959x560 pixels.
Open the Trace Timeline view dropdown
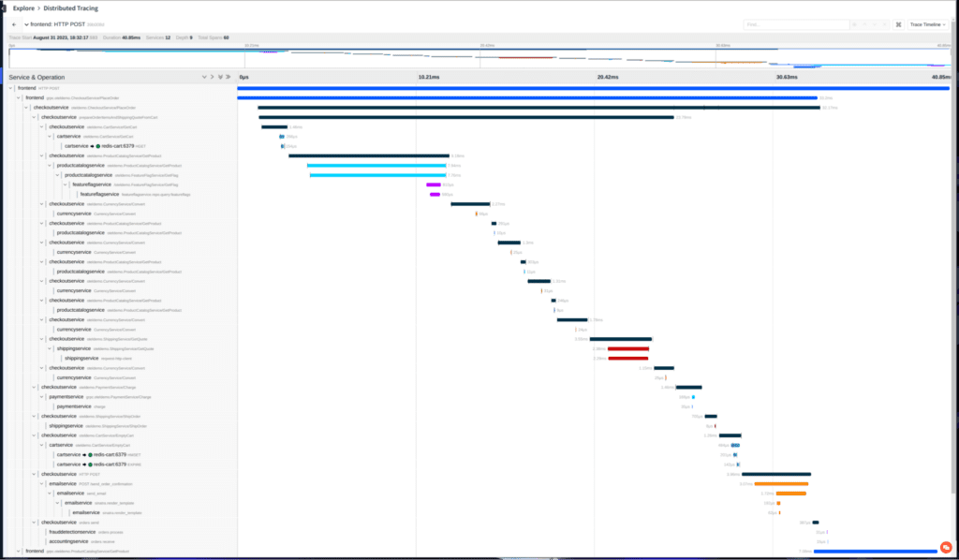927,24
